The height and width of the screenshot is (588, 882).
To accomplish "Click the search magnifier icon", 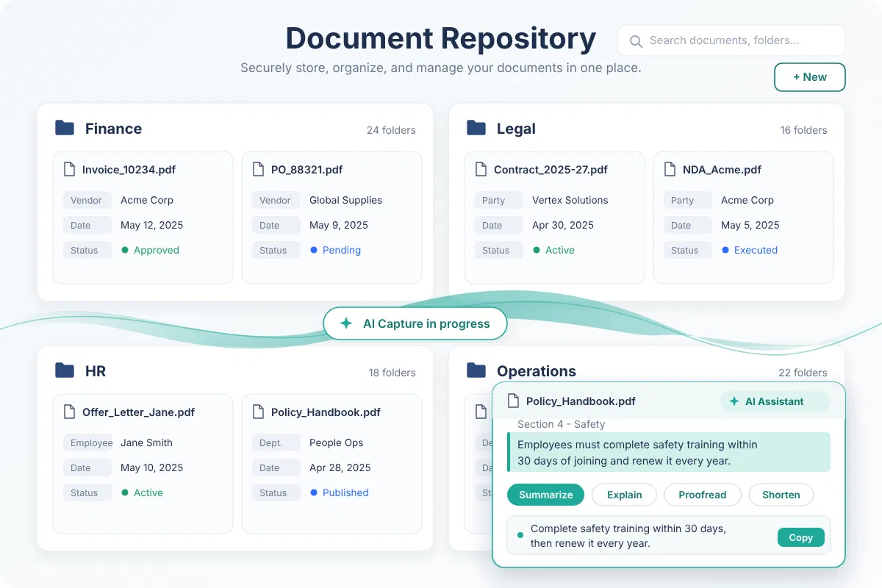I will [x=637, y=41].
